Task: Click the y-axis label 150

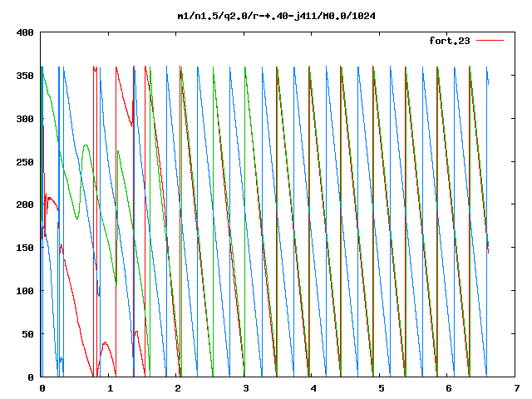Action: (x=25, y=248)
